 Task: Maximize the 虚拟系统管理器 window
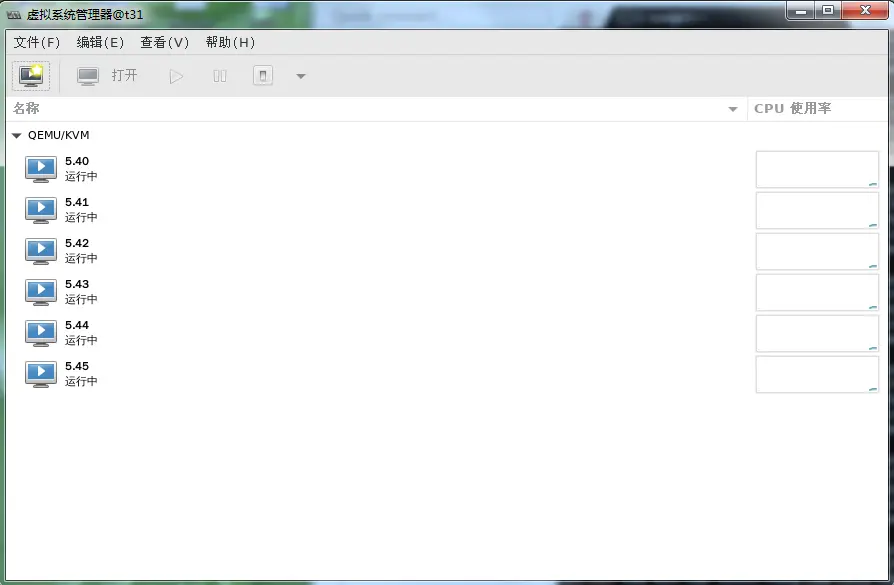828,11
